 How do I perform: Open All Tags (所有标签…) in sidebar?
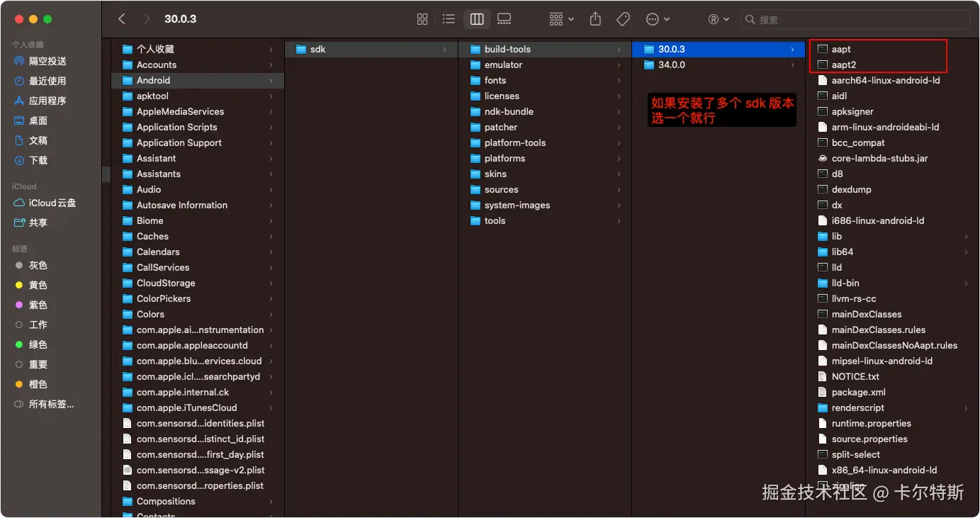[51, 404]
